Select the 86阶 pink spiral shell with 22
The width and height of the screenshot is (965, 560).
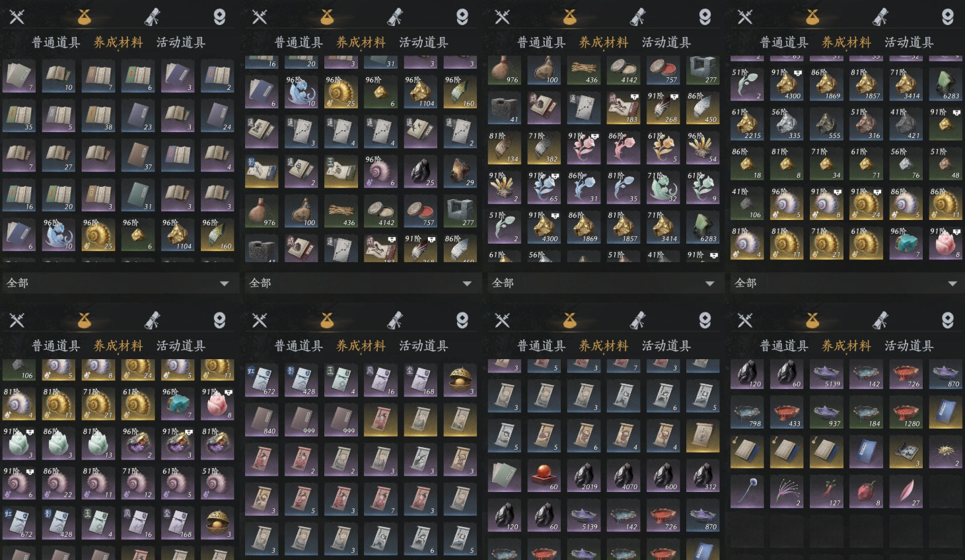point(59,483)
